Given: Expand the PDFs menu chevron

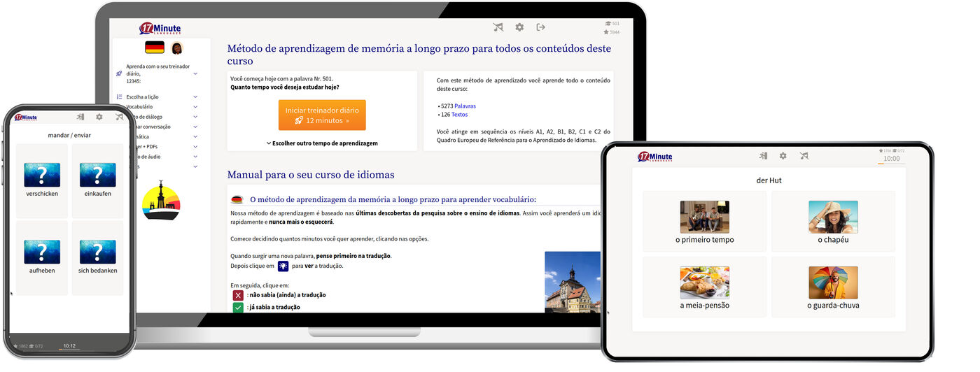Looking at the screenshot, I should coord(195,147).
